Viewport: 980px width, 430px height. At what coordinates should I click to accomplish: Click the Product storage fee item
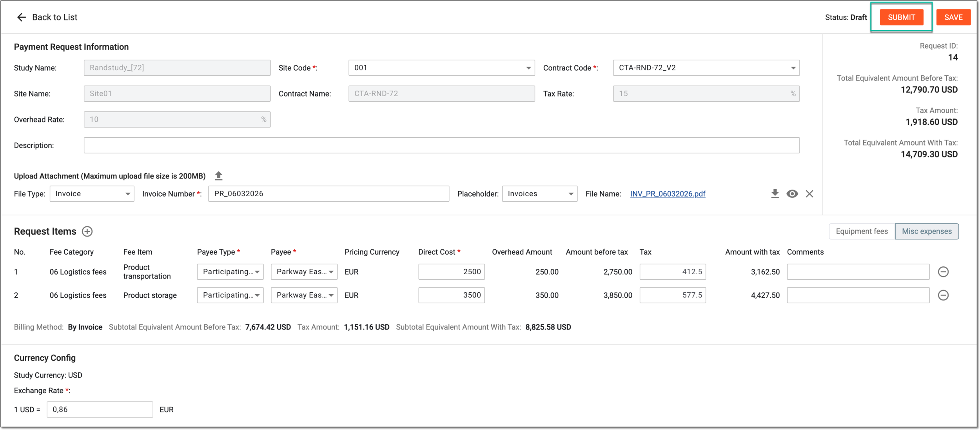pyautogui.click(x=150, y=295)
